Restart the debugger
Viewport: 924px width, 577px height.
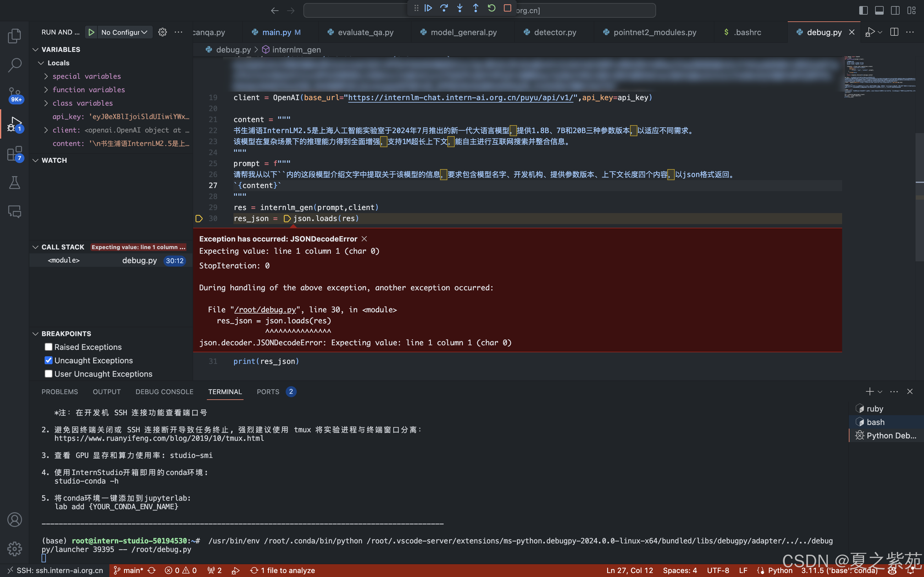click(x=491, y=8)
